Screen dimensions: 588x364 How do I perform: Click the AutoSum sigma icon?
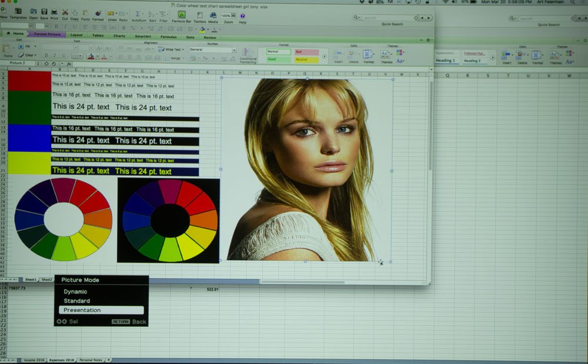click(138, 14)
